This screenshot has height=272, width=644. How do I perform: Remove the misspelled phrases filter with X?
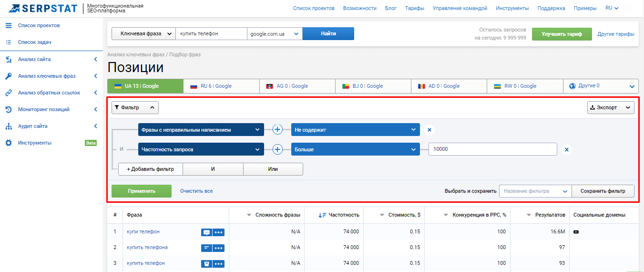[x=429, y=130]
